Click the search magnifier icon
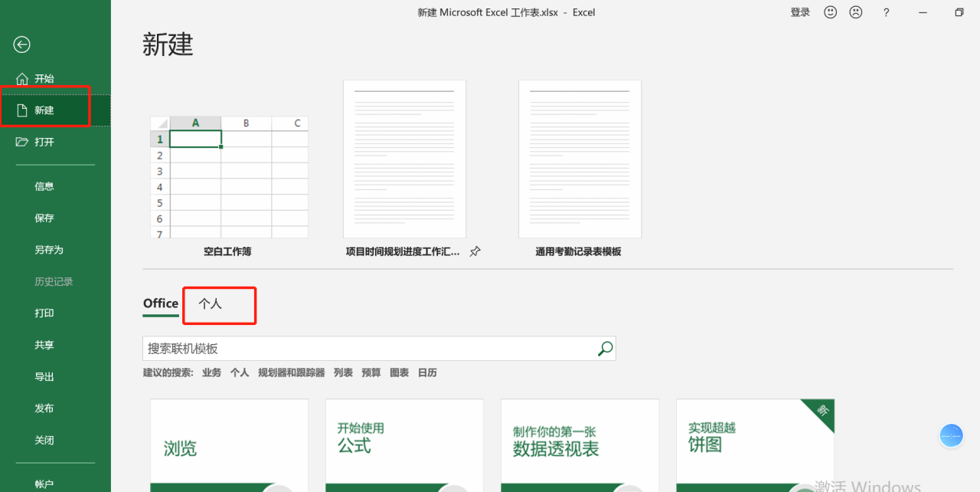Screen dimensions: 980x492 click(x=605, y=349)
